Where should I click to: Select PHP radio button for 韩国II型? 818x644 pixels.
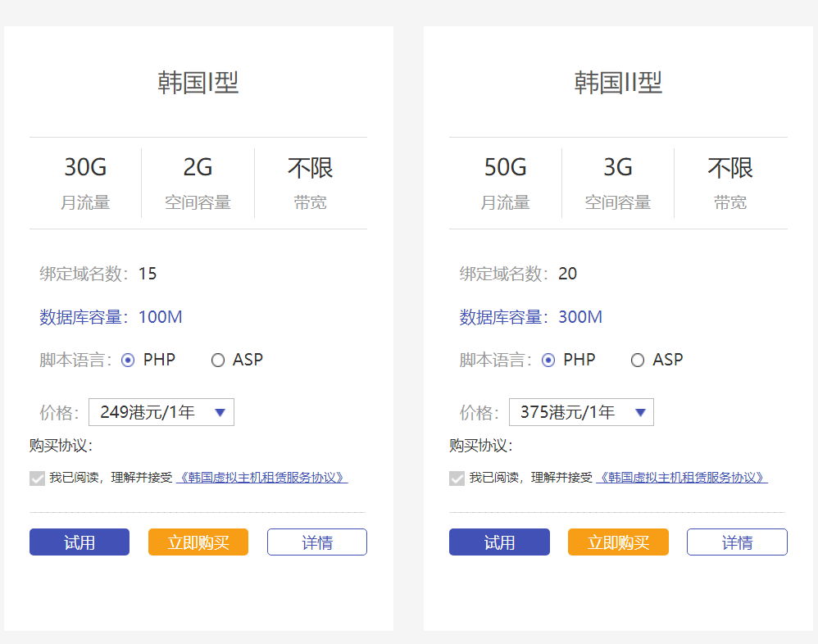click(x=548, y=361)
